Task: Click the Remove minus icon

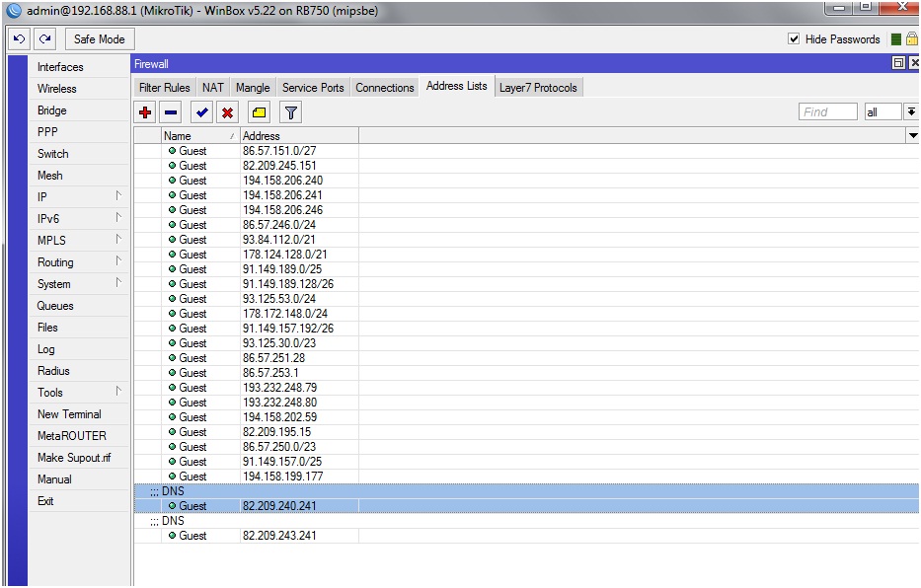Action: [171, 112]
